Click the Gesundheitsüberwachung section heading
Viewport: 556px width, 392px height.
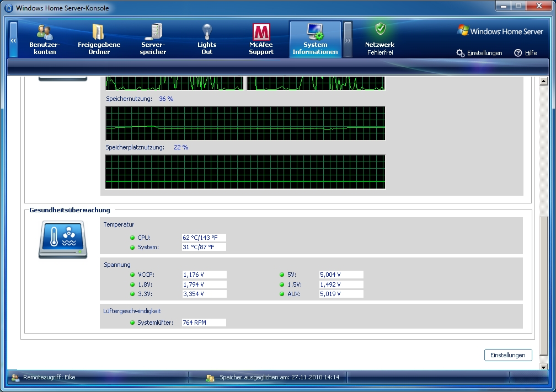click(x=69, y=210)
